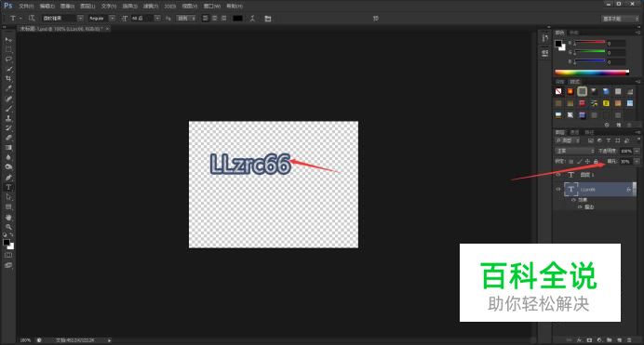This screenshot has height=345, width=644.
Task: Select the Lasso tool
Action: click(x=8, y=60)
